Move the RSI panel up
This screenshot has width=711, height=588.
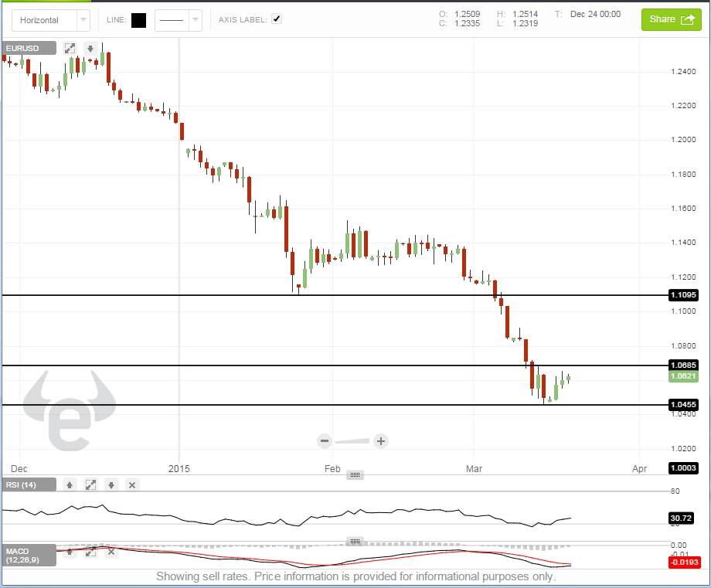[70, 485]
